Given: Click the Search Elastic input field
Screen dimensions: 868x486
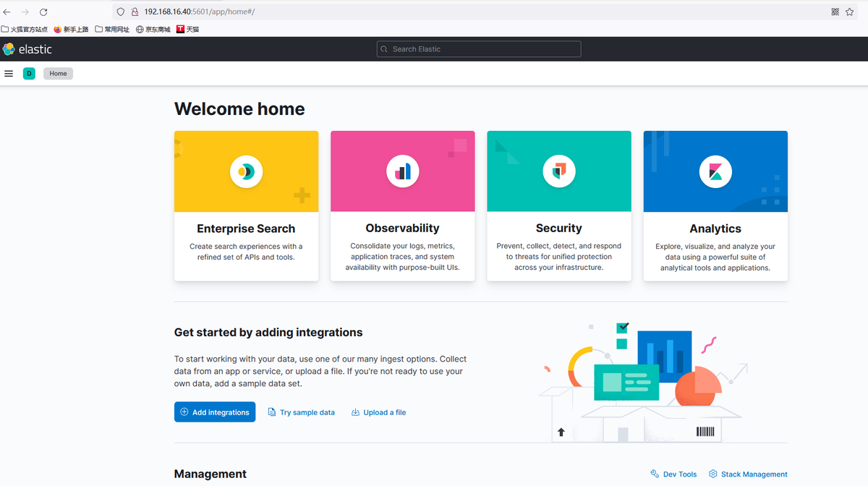Looking at the screenshot, I should [x=479, y=49].
